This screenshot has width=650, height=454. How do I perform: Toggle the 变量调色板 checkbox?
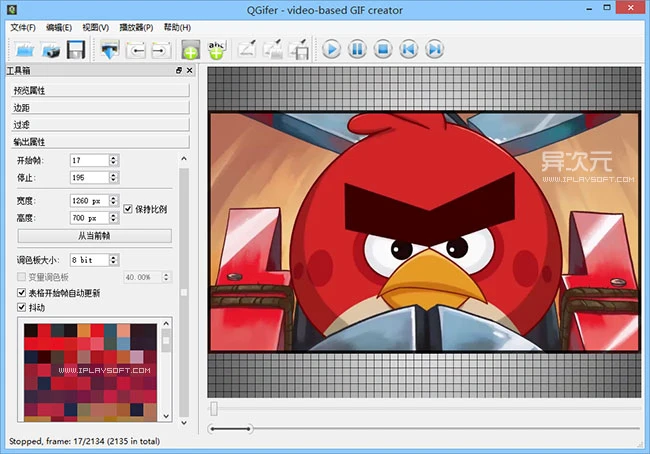[22, 277]
